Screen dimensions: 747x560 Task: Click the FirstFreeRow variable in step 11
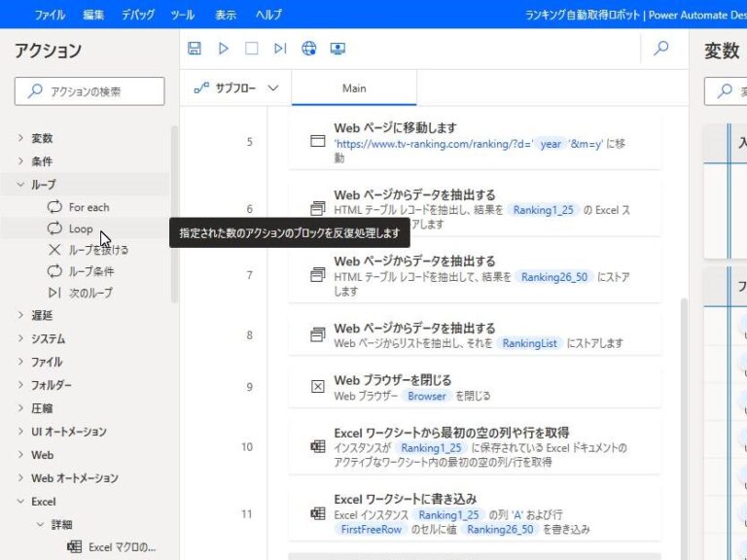tap(372, 530)
